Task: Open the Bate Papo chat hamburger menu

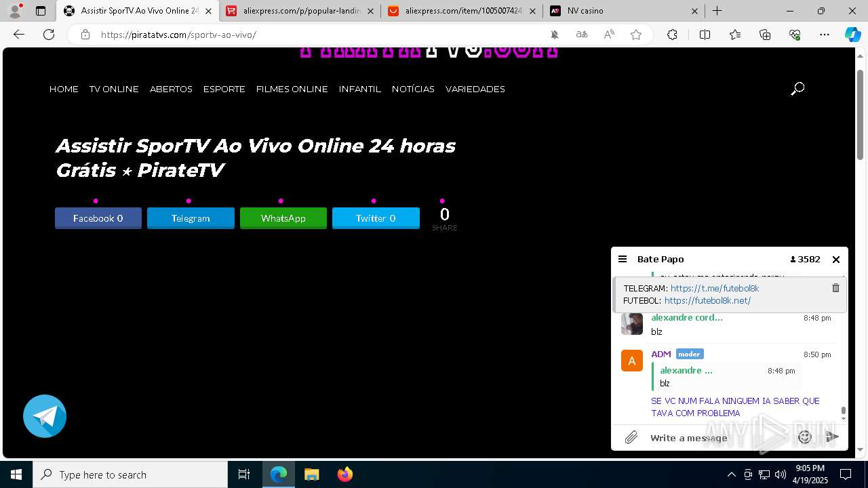Action: (x=623, y=259)
